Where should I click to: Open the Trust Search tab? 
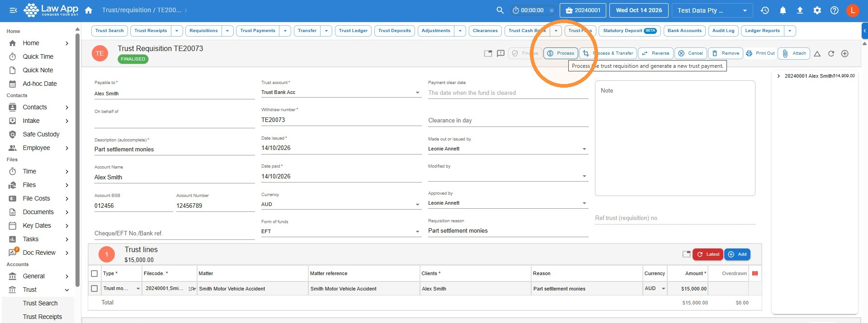coord(109,31)
